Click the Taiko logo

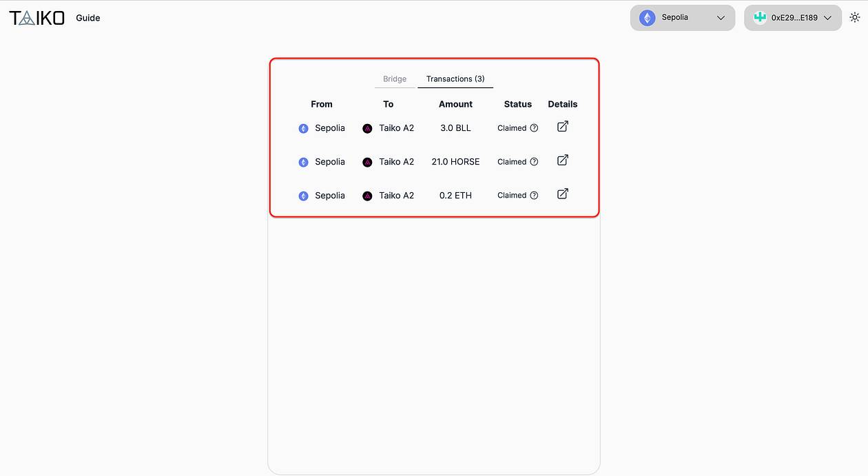[37, 18]
